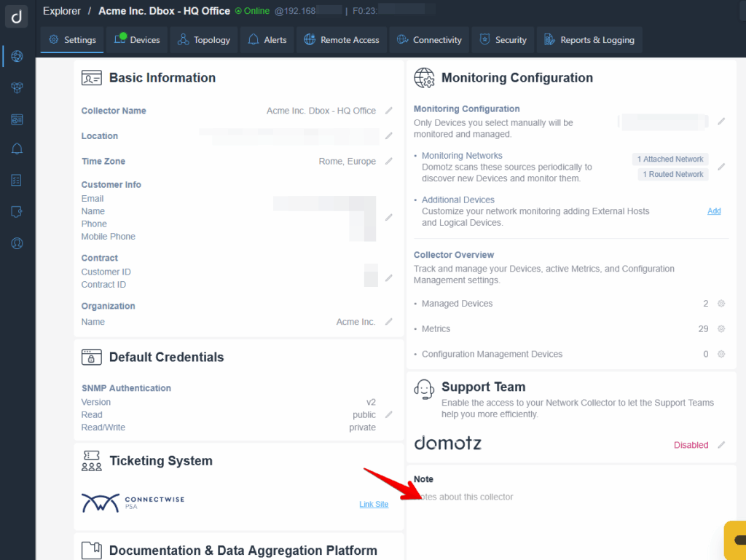Open the bell alerts icon in sidebar
This screenshot has height=560, width=746.
point(17,149)
